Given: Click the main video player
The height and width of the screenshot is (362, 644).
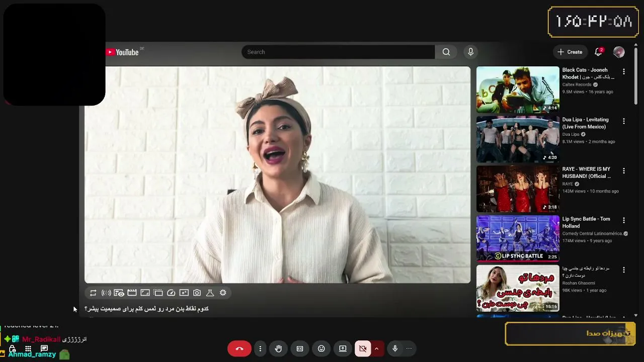Looking at the screenshot, I should [278, 175].
